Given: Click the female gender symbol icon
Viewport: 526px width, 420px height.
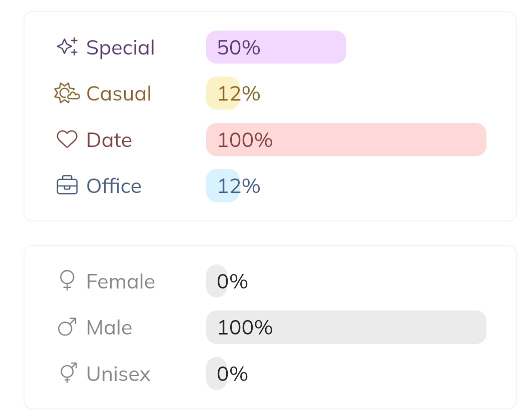Looking at the screenshot, I should [67, 280].
